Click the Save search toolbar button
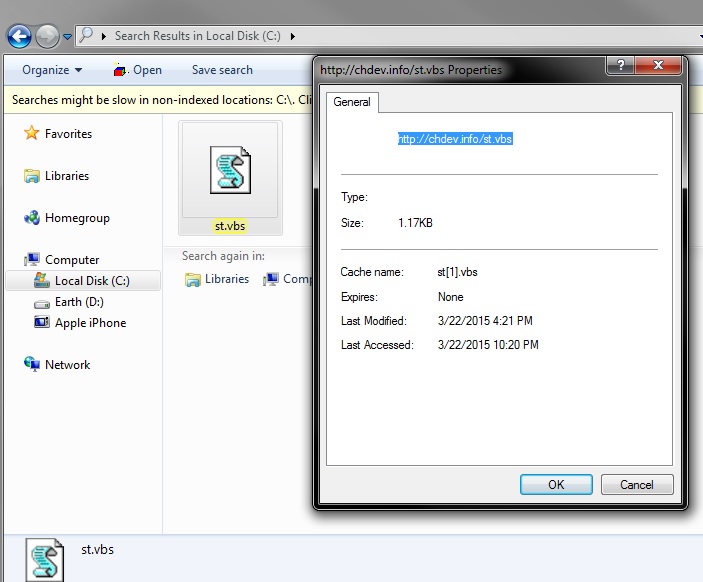Viewport: 703px width, 582px height. pyautogui.click(x=222, y=70)
